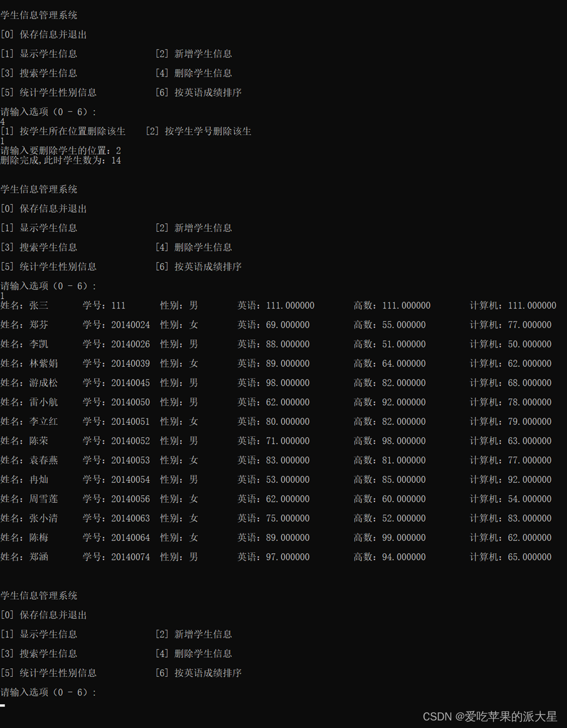
Task: Click 高数: 60.000000 in 周雪莲's row
Action: coord(390,499)
